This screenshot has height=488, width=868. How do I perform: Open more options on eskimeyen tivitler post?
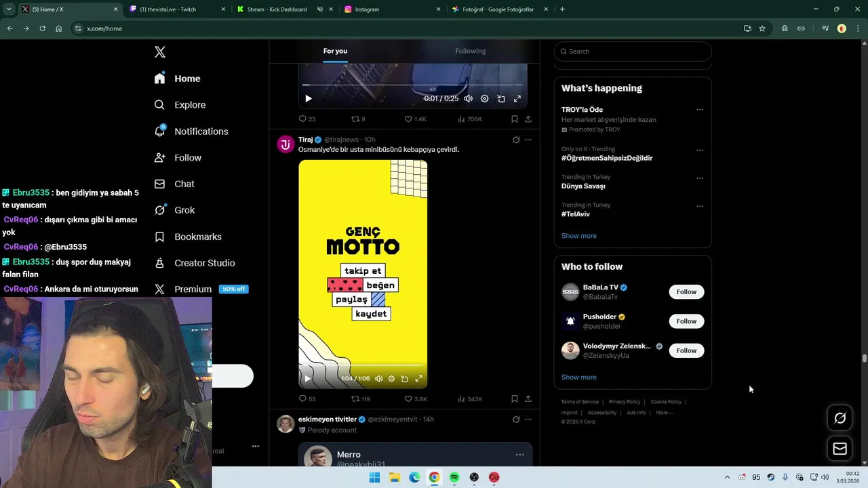click(x=528, y=420)
